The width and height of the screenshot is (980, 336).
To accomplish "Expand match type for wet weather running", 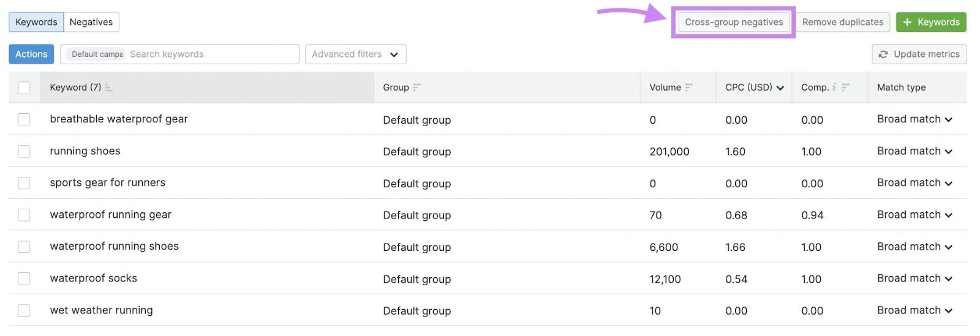I will tap(914, 310).
